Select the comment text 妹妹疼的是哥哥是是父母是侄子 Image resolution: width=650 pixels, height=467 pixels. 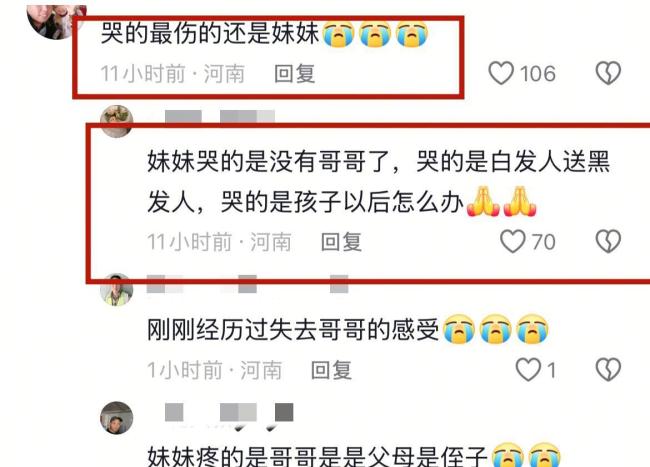(x=317, y=456)
